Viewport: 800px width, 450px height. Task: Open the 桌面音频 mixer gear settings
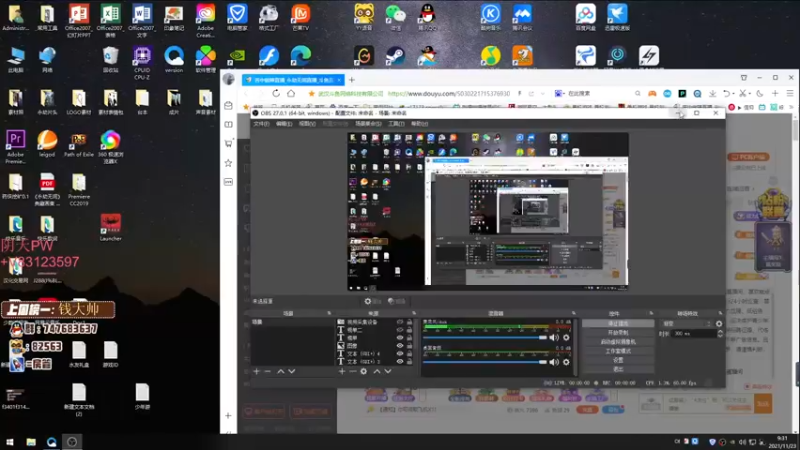point(566,362)
